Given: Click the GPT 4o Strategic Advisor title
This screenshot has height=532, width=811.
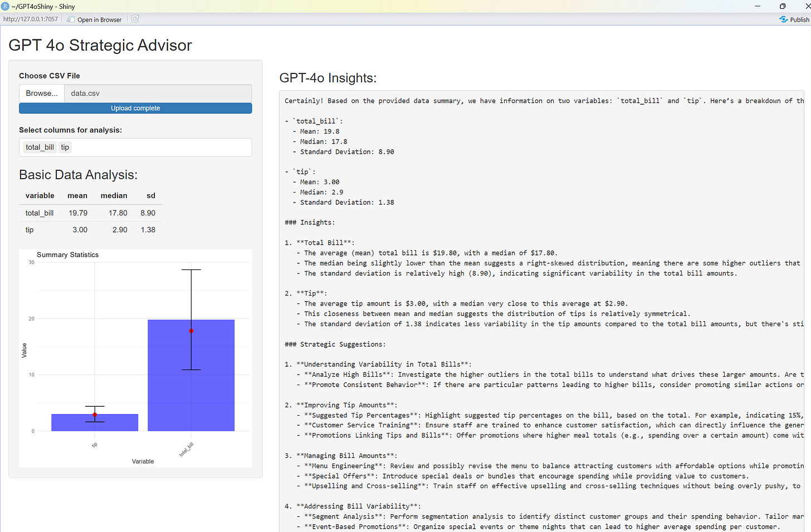Looking at the screenshot, I should [x=100, y=45].
